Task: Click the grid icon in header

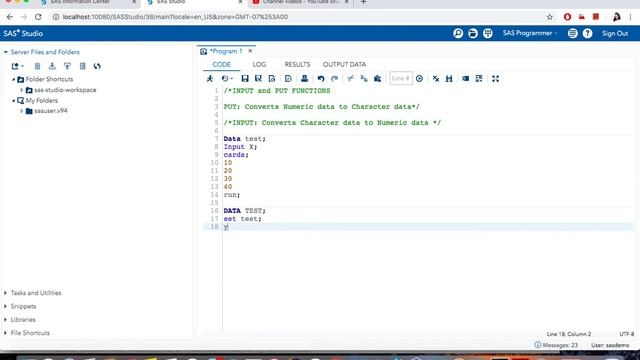Action: coord(488,33)
